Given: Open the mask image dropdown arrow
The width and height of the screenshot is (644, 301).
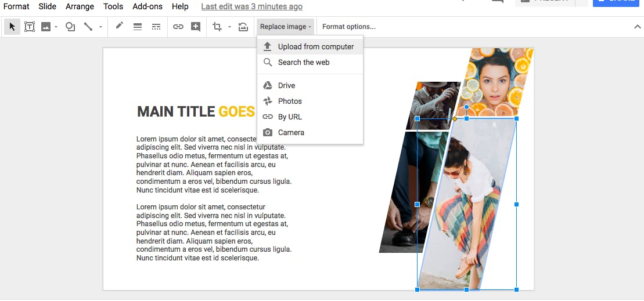Looking at the screenshot, I should tap(229, 27).
